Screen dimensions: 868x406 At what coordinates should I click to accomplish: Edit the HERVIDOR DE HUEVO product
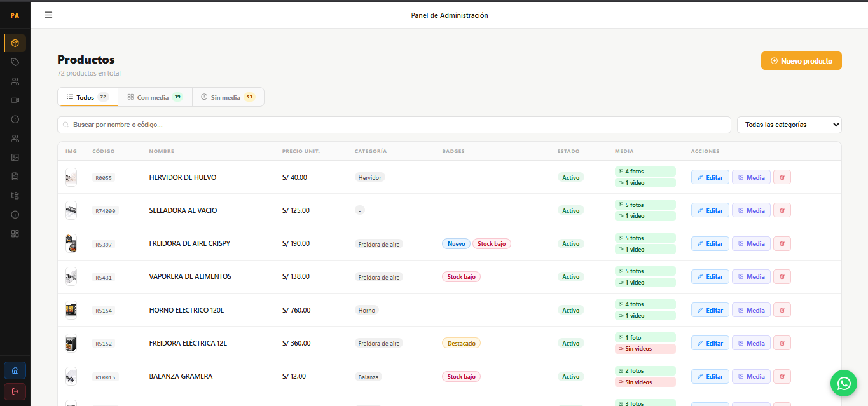tap(710, 177)
